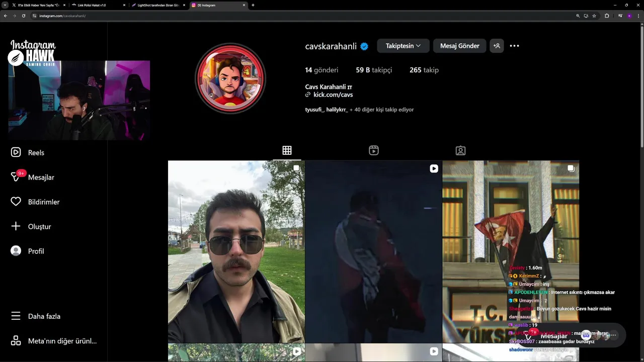Open the sunglasses selfie post
The width and height of the screenshot is (644, 362).
[x=236, y=251]
